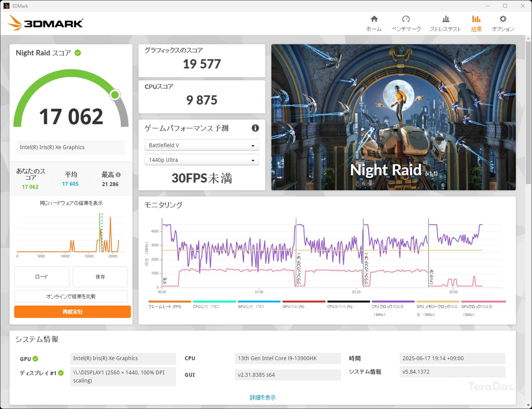Click the score distribution histogram chart
532x409 pixels.
click(71, 234)
